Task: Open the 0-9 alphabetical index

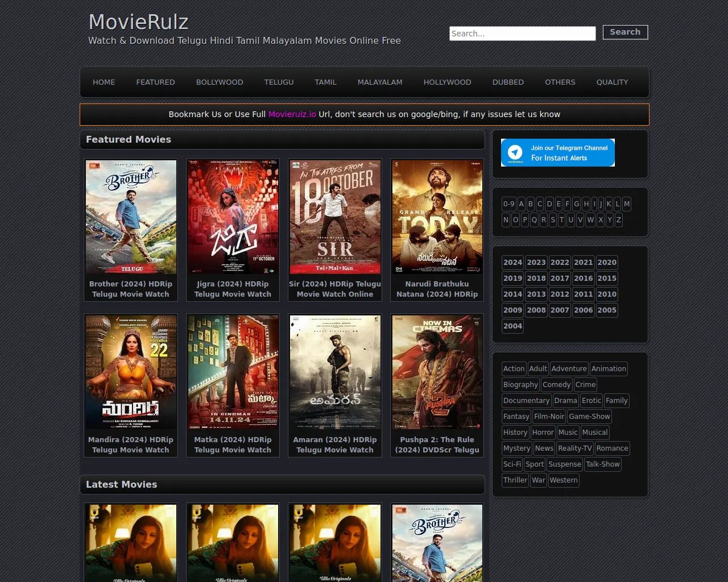Action: tap(508, 204)
